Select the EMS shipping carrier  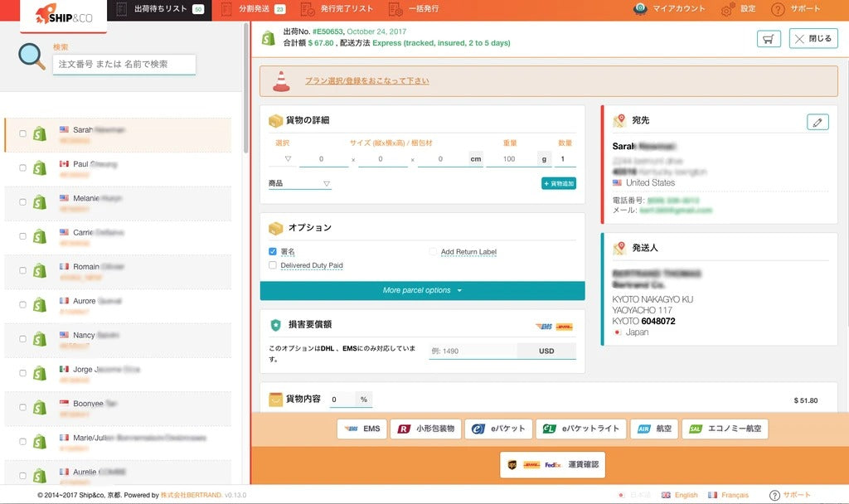362,429
